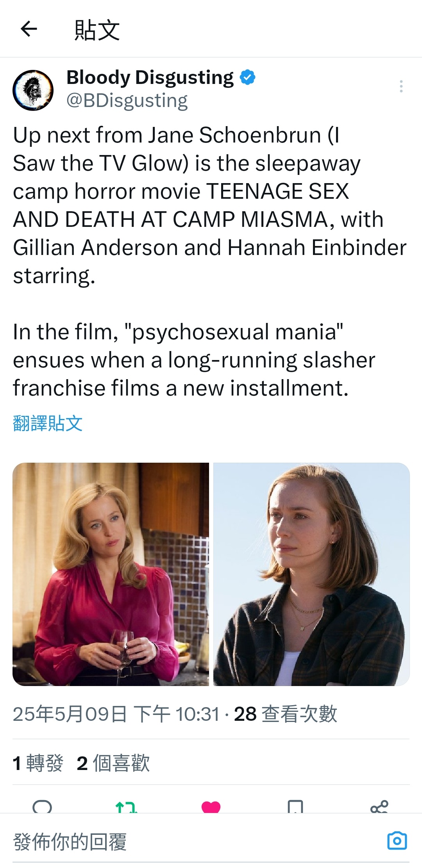The height and width of the screenshot is (868, 422).
Task: View the left photo of blonde woman
Action: pos(111,574)
